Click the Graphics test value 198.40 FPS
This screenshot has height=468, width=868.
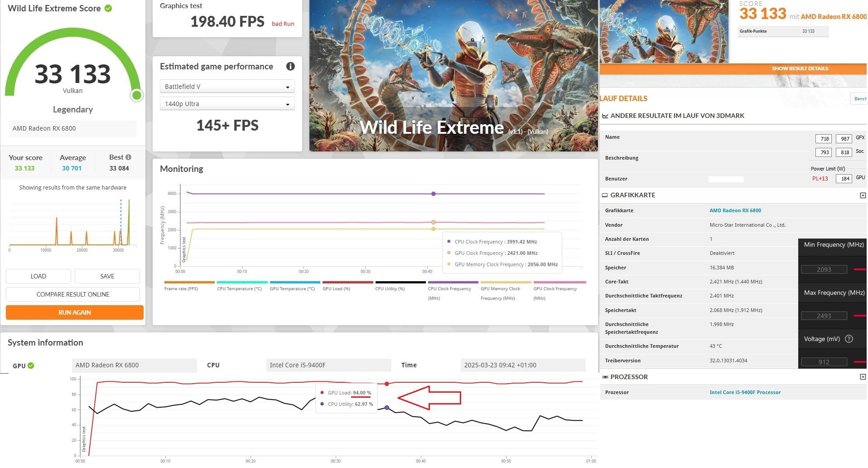coord(227,21)
